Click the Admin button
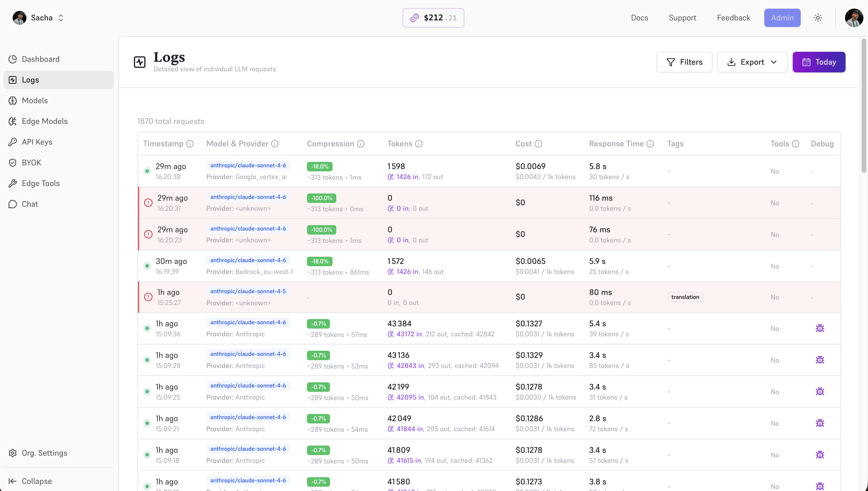This screenshot has height=491, width=868. pos(782,18)
